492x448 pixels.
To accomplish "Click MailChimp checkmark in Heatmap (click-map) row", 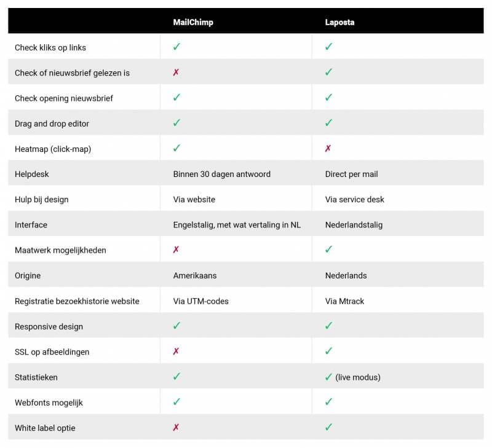I will (177, 148).
